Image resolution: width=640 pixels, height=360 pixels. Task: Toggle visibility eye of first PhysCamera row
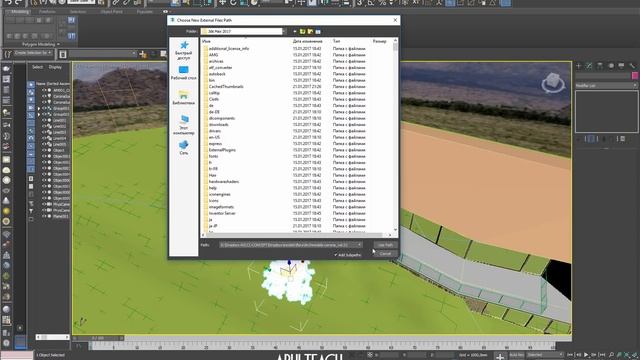pos(44,204)
